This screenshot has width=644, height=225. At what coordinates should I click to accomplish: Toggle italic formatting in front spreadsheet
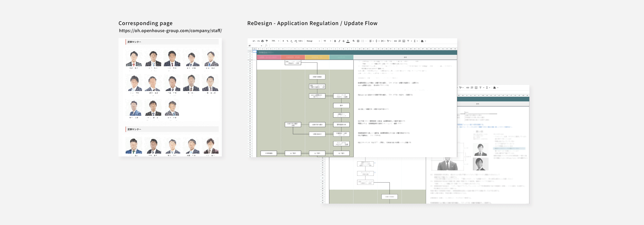click(339, 41)
